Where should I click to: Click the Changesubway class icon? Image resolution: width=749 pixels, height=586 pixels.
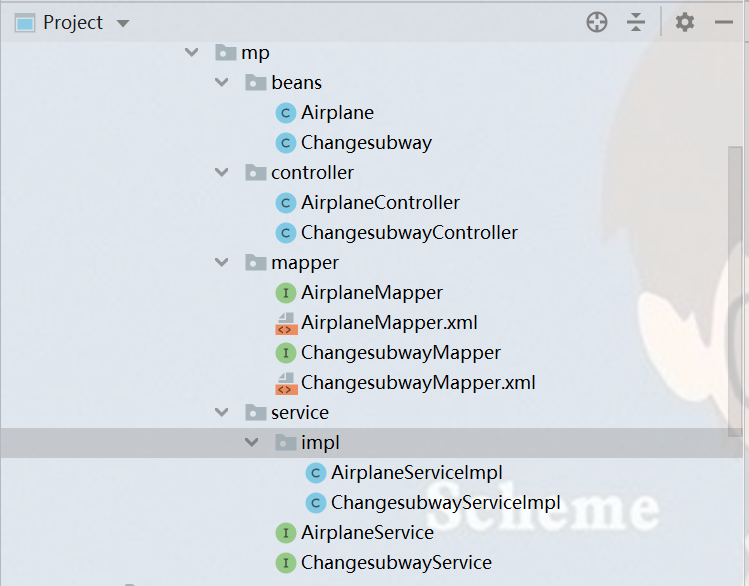click(x=286, y=143)
